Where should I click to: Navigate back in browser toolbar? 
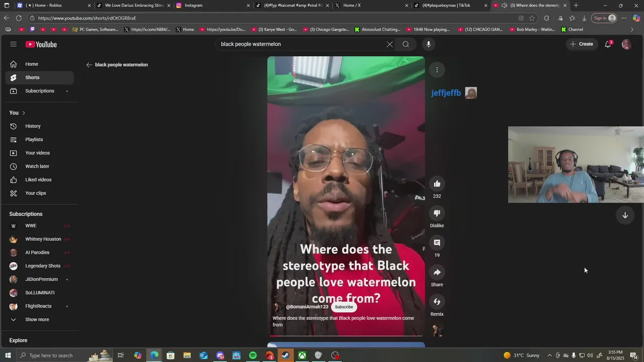point(7,18)
